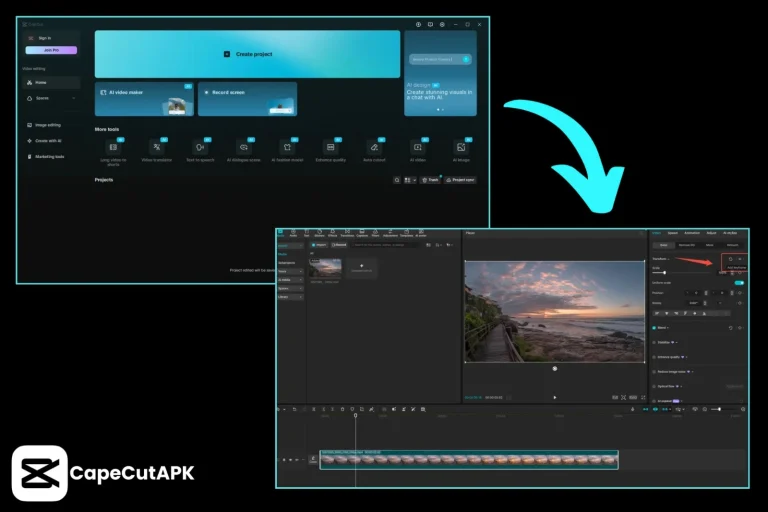Toggle the Uniform scale switch
Viewport: 768px width, 512px height.
[x=739, y=283]
